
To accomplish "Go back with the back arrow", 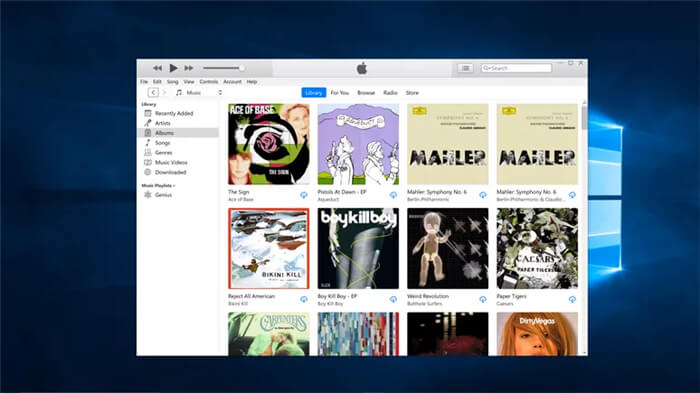I will [x=153, y=92].
